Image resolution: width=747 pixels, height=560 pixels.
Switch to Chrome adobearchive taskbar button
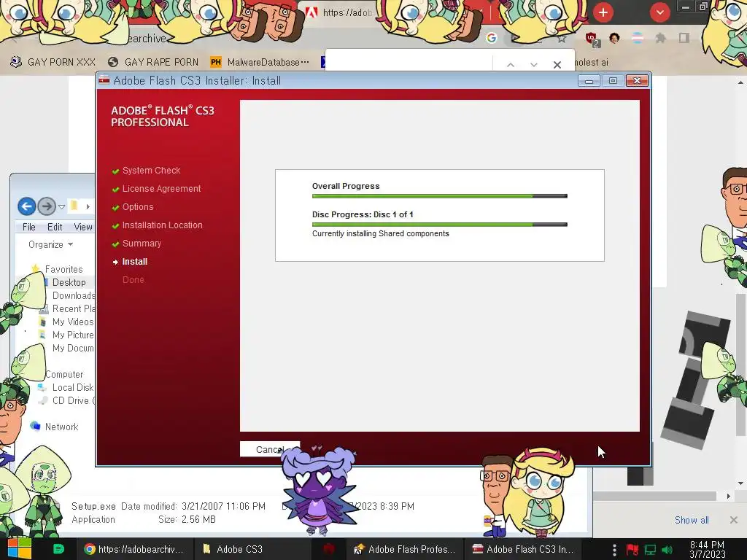click(x=135, y=549)
